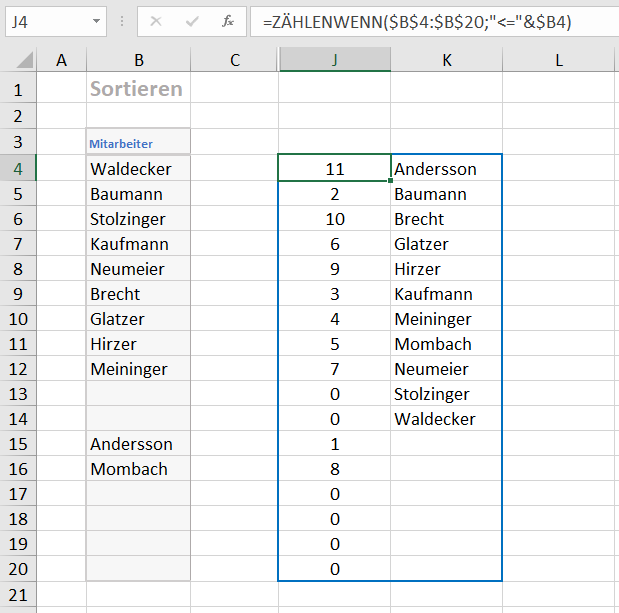Click the Sortieren title cell
Image resolution: width=619 pixels, height=613 pixels.
[x=139, y=88]
